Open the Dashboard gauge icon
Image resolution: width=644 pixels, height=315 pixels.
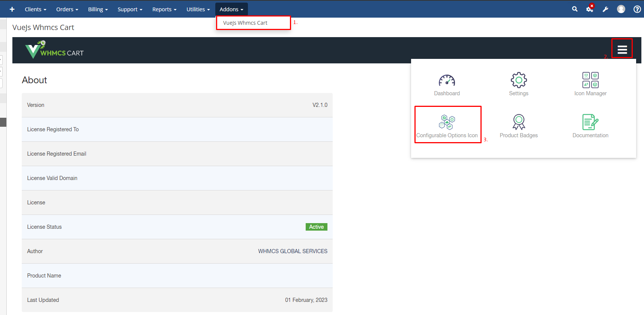447,81
